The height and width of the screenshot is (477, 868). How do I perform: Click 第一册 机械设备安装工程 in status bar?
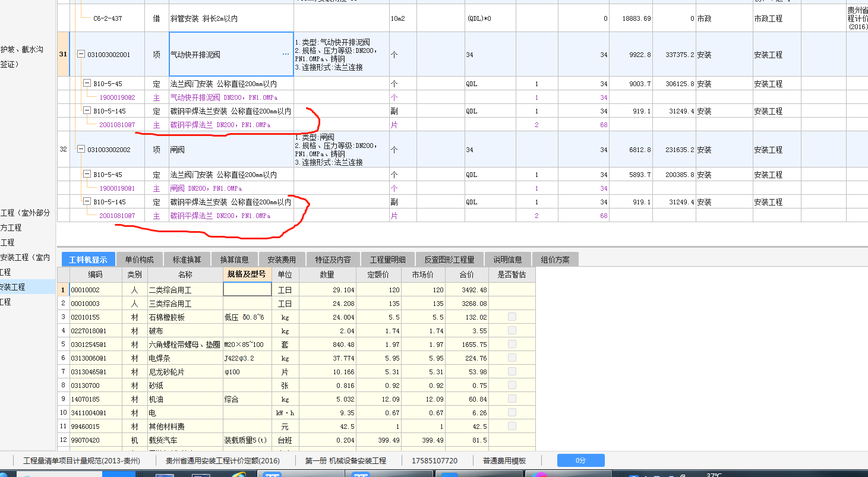tap(346, 460)
